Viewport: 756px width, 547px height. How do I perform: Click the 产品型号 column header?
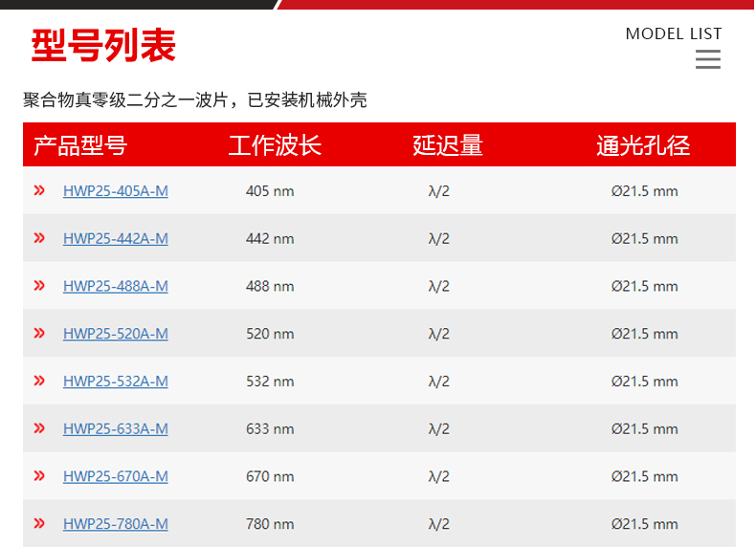[80, 145]
